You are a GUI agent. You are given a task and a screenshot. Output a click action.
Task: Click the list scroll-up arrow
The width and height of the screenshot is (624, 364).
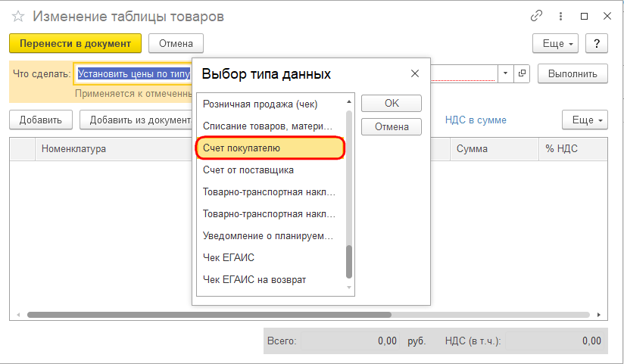click(349, 102)
